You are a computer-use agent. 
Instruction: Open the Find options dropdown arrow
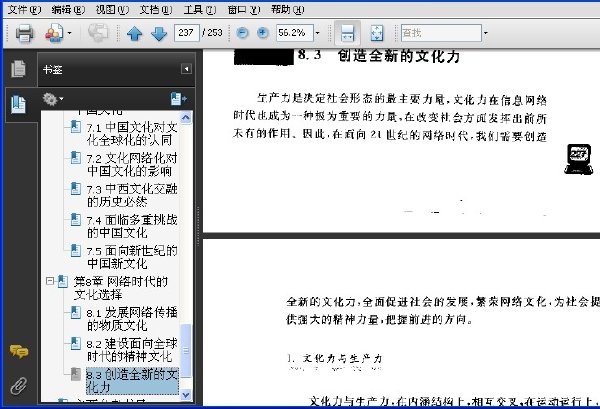(486, 33)
